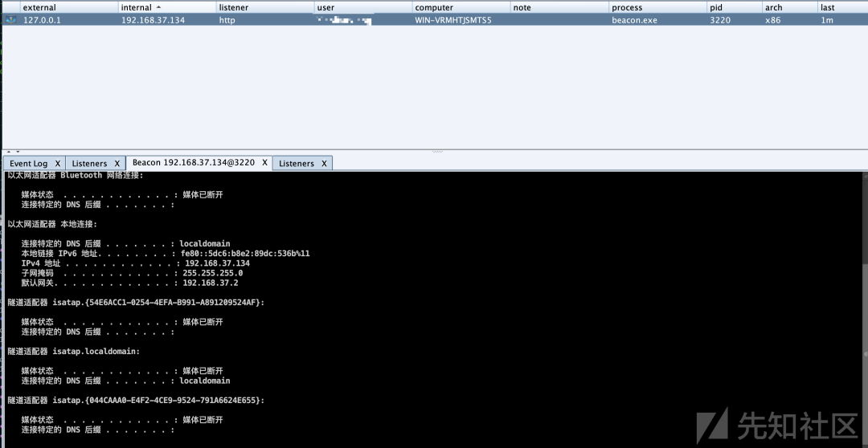Close the Beacon 192.168.37.134@3220 tab
868x448 pixels.
click(264, 163)
